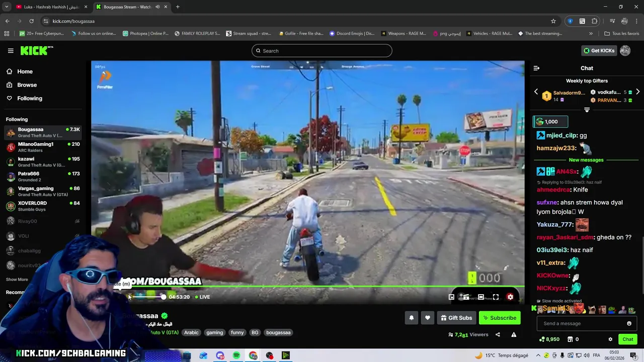Open Spotify from the taskbar
The image size is (644, 362).
pos(236,355)
